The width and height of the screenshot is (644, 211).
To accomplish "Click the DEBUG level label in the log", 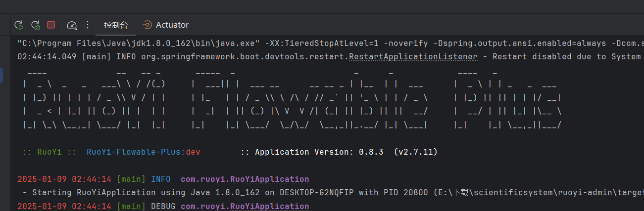I will point(163,206).
